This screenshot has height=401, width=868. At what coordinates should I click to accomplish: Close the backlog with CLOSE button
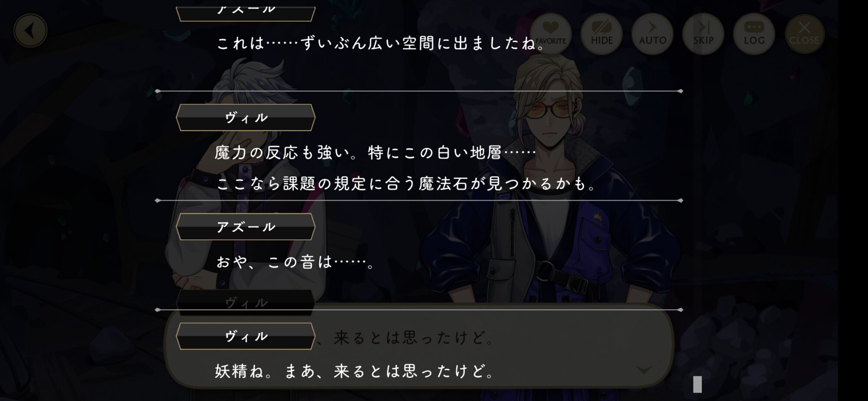click(x=804, y=33)
